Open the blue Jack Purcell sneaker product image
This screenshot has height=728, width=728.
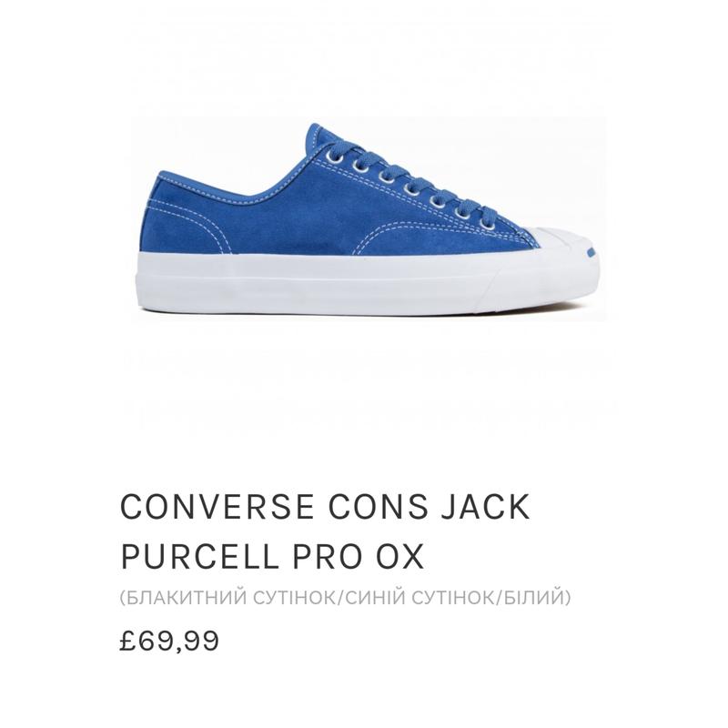click(369, 219)
